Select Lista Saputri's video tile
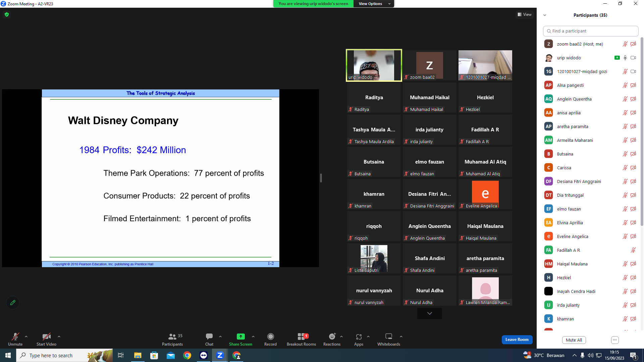The width and height of the screenshot is (644, 362). [x=374, y=258]
